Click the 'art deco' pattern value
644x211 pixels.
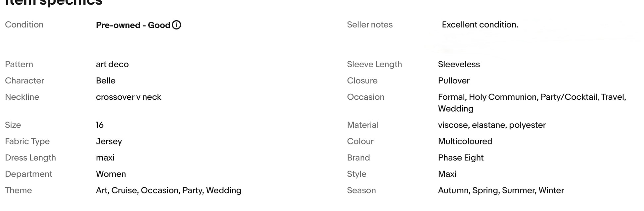click(112, 64)
